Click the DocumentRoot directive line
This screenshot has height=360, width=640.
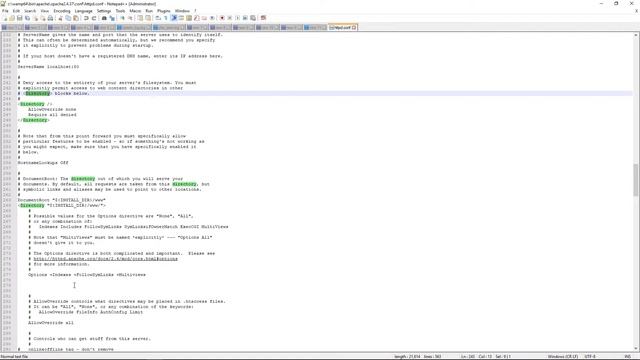[x=61, y=200]
